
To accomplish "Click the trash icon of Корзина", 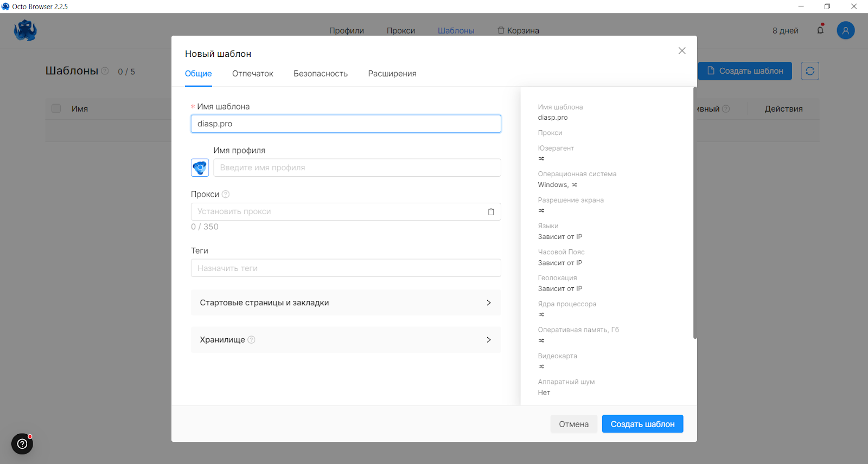I will pos(501,30).
